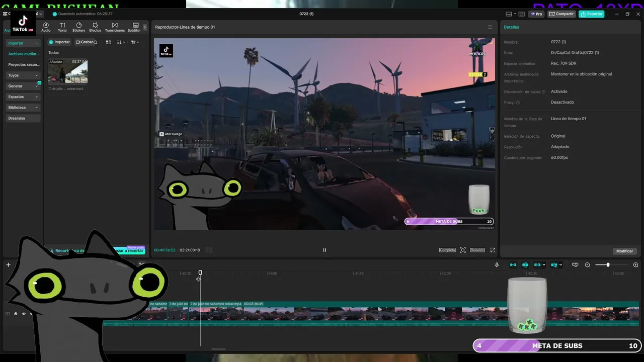
Task: Expand the Tuyos sidebar section
Action: click(23, 75)
